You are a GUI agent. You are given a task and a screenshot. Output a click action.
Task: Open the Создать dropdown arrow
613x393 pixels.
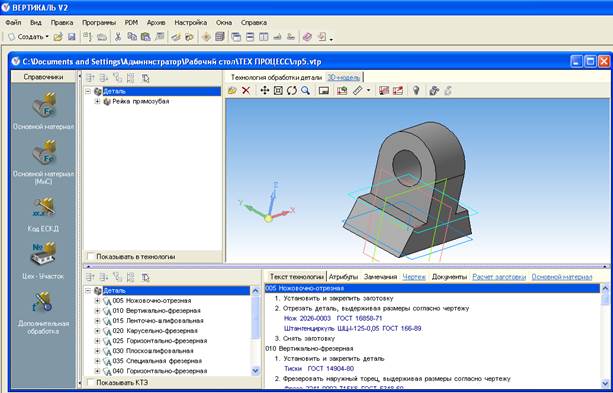[x=47, y=37]
